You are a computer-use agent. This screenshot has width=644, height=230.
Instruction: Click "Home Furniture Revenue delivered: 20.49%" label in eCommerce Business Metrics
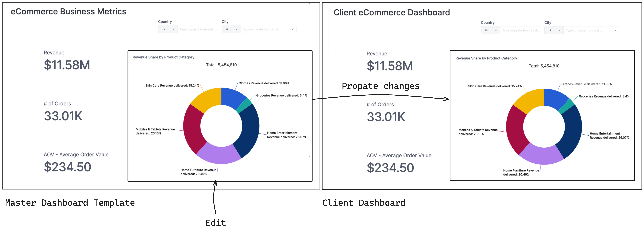tap(198, 172)
